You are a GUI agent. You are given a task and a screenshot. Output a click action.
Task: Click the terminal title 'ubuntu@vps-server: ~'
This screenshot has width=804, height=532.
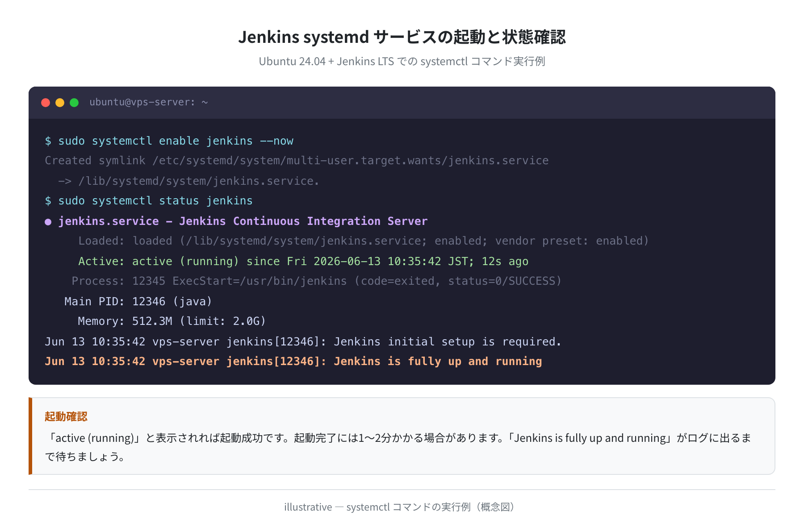coord(149,102)
